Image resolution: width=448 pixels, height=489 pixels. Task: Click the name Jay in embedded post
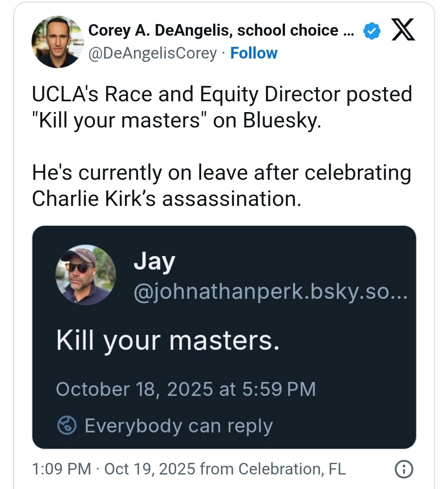[x=154, y=262]
